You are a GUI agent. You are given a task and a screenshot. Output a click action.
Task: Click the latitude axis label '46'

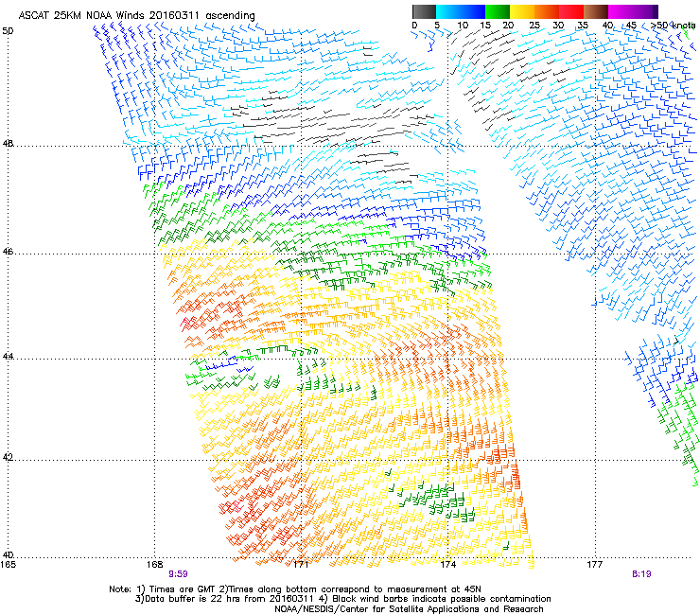click(9, 252)
